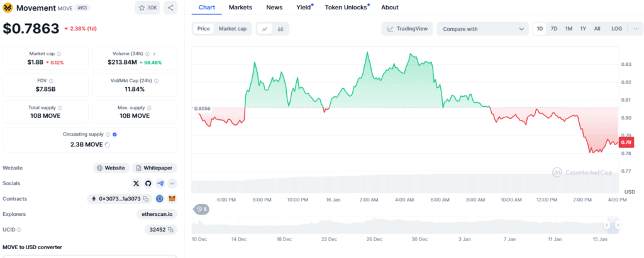Screen dimensions: 644x258
Task: Click the 2.3B MOVE circulating supply
Action: [x=88, y=144]
